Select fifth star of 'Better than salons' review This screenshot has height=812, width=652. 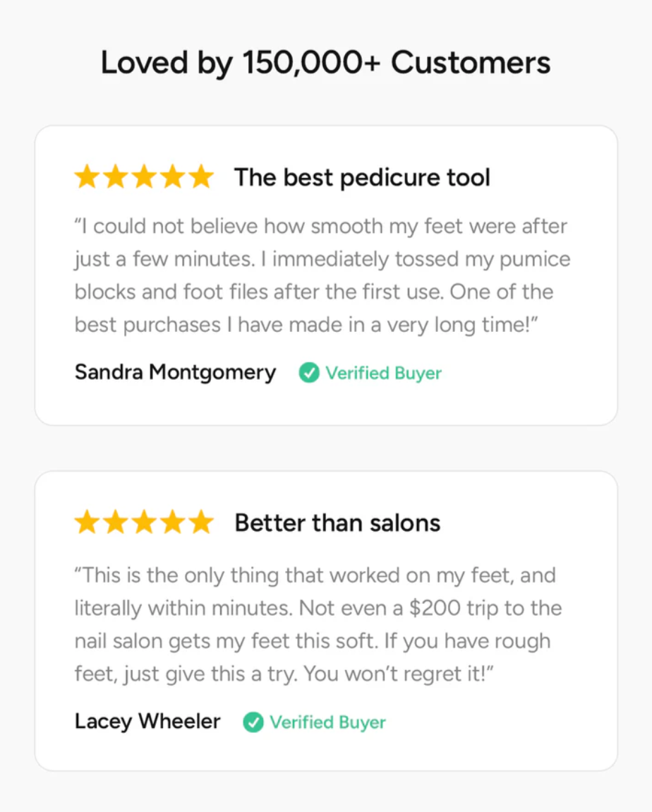coord(201,523)
